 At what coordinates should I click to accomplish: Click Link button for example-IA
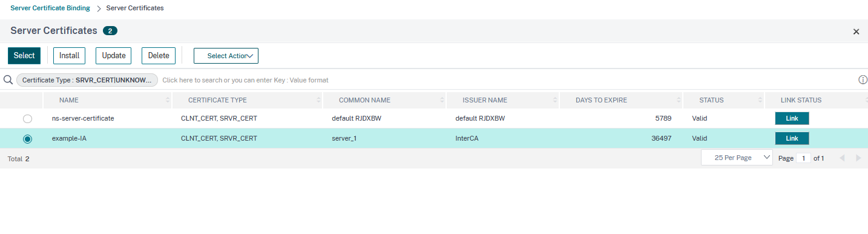pyautogui.click(x=792, y=138)
